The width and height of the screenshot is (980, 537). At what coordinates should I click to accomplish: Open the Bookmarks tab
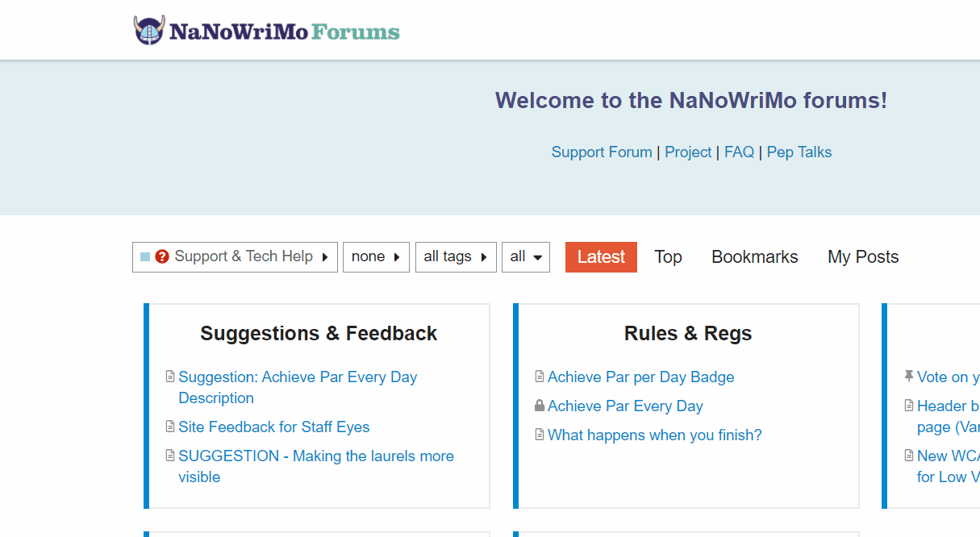pyautogui.click(x=755, y=257)
